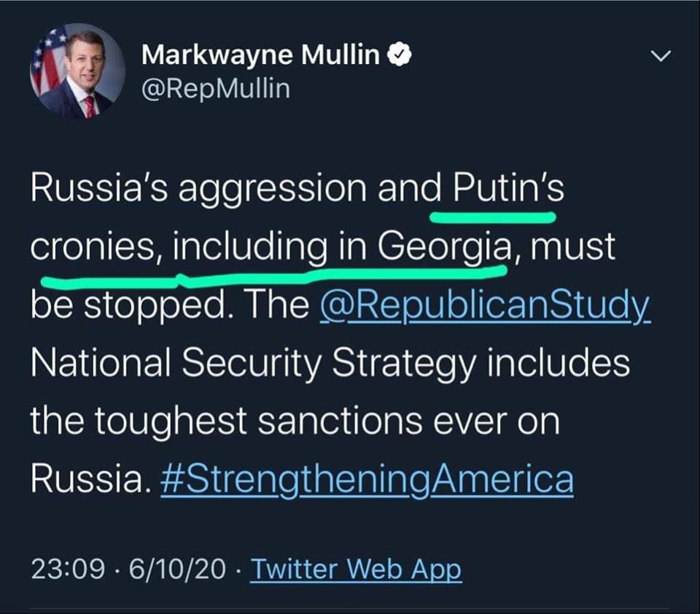This screenshot has width=700, height=614.
Task: Open Markwayne Mullin's profile picture
Action: tap(77, 71)
